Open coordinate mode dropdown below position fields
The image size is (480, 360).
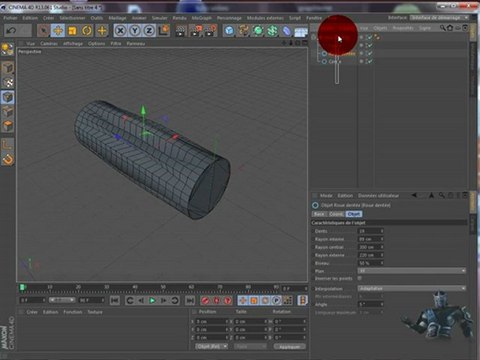[211, 347]
